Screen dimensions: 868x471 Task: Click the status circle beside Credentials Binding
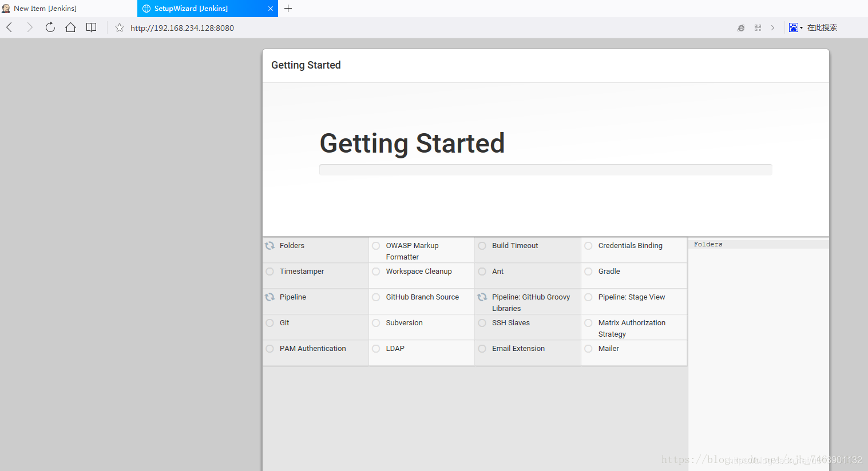pos(588,246)
